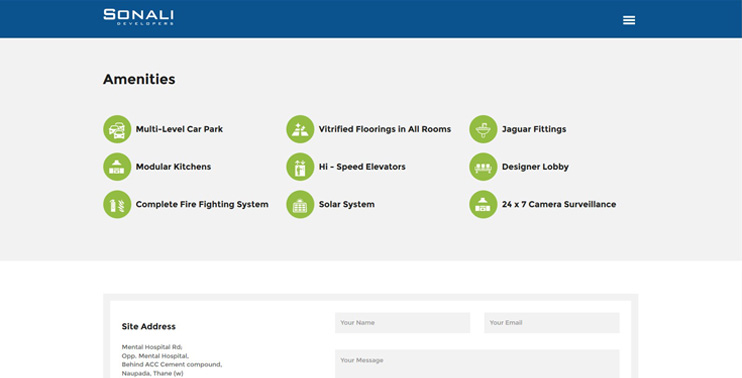This screenshot has height=378, width=742.
Task: Click the Jaguar Fittings basin icon
Action: [483, 129]
